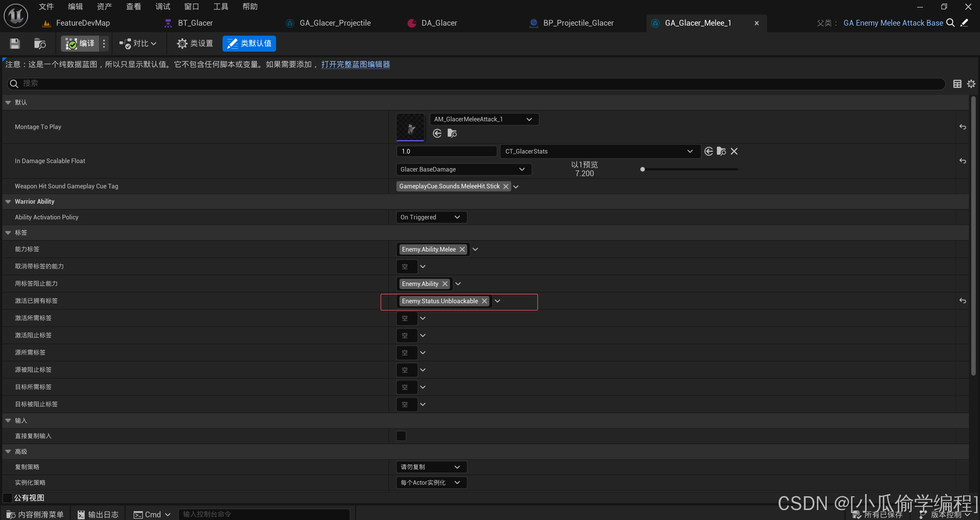This screenshot has height=520, width=980.
Task: Open the 工具 menu
Action: click(x=221, y=7)
